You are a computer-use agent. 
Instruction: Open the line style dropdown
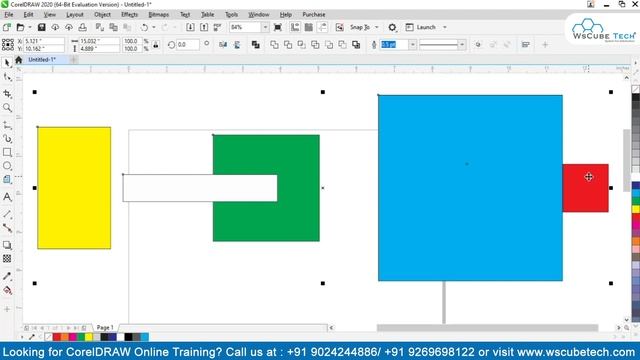(462, 44)
